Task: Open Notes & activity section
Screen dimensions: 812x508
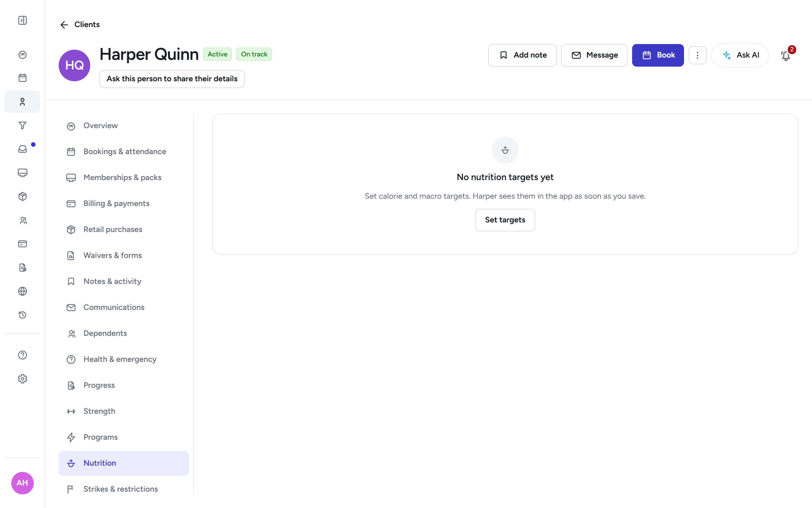Action: click(x=124, y=281)
